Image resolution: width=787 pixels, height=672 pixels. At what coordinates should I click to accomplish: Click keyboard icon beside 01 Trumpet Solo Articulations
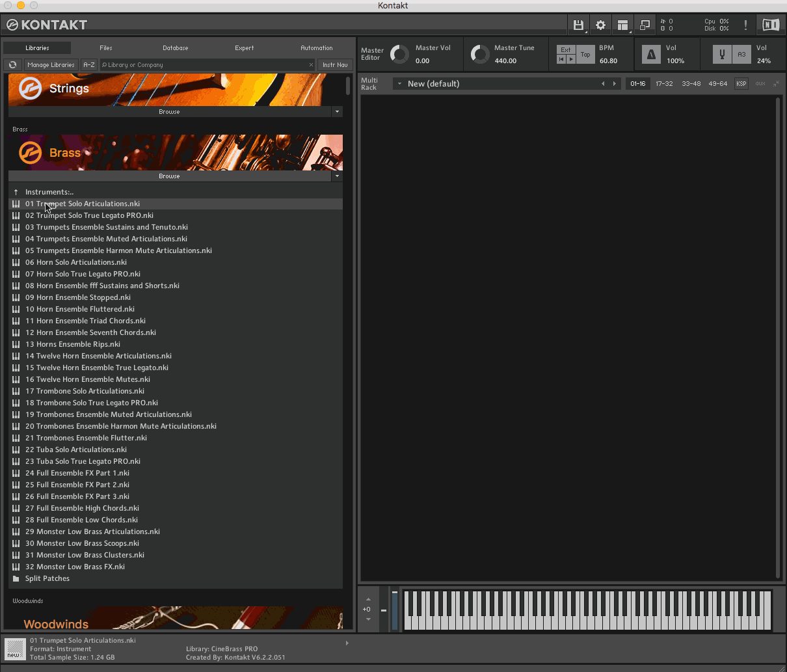point(16,204)
